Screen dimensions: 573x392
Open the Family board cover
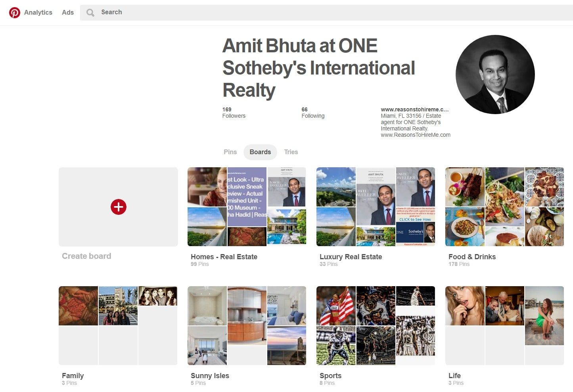pos(118,325)
